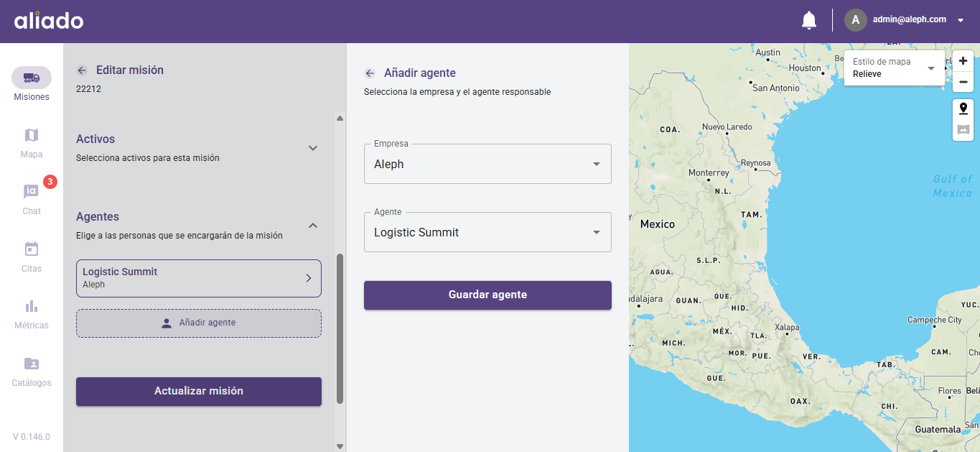Click the Guardar agente button
This screenshot has height=452, width=980.
coord(487,295)
